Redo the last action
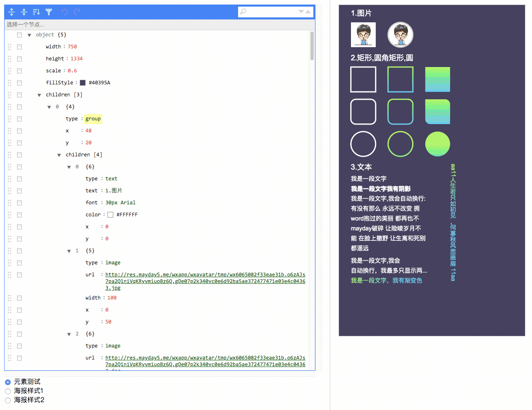532x410 pixels. click(x=77, y=12)
